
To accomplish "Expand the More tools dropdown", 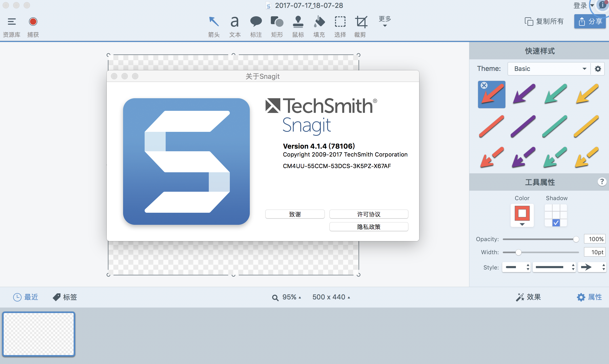I will [385, 21].
